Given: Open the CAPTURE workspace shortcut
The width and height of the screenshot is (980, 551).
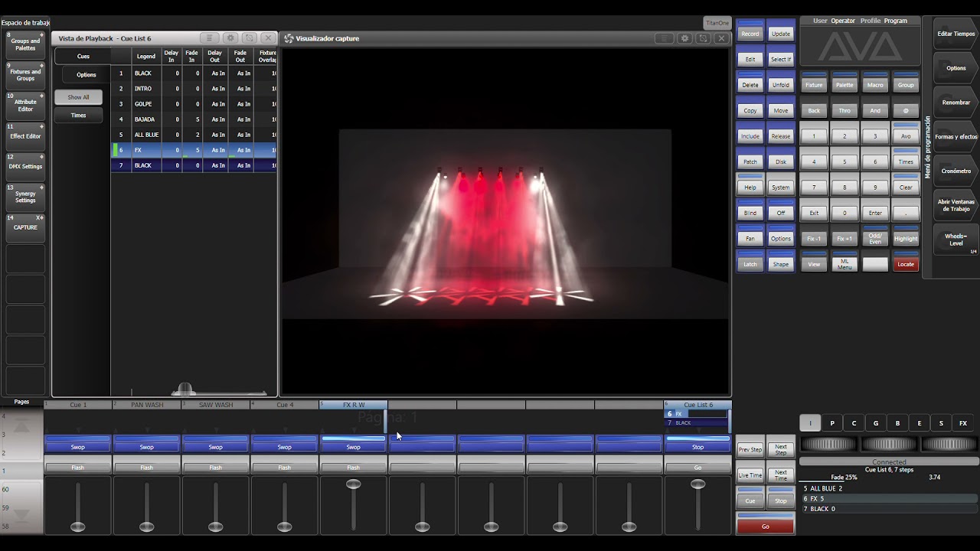Looking at the screenshot, I should 25,227.
